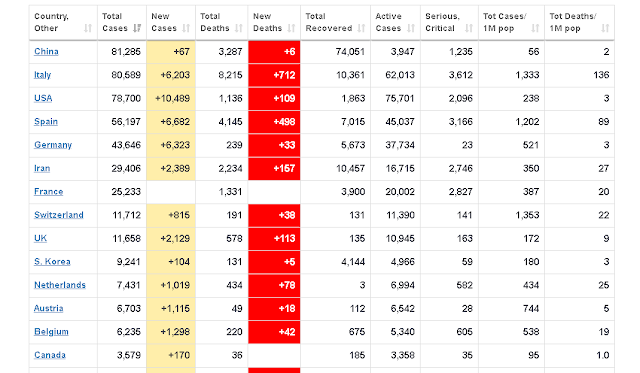The height and width of the screenshot is (373, 640).
Task: Toggle sort arrows on Total Deaths
Action: pos(239,28)
